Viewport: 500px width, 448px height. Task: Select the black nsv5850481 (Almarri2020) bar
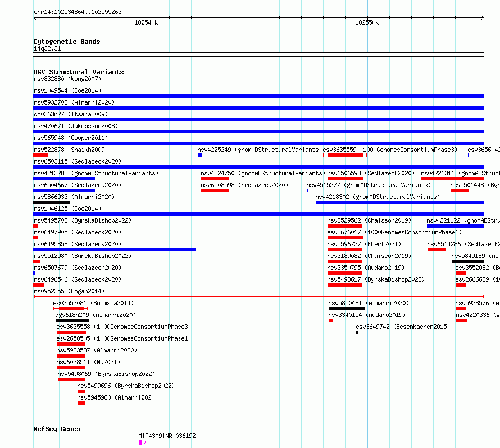(347, 309)
